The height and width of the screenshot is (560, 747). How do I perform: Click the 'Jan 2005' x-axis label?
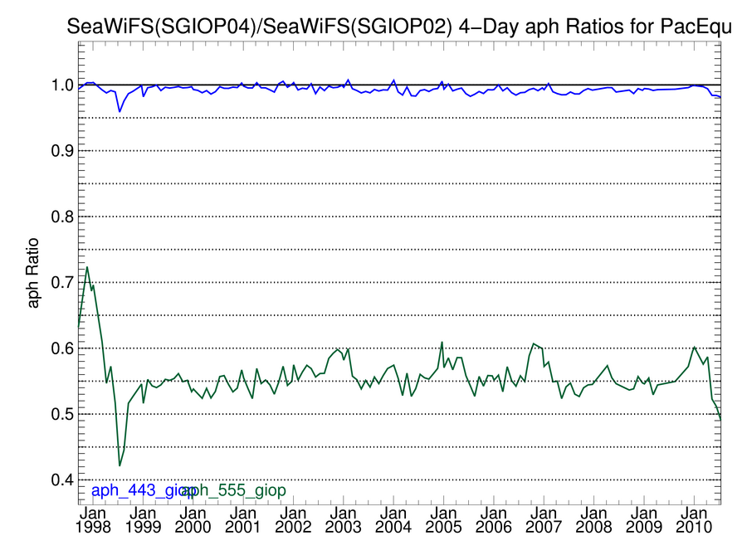pyautogui.click(x=443, y=520)
